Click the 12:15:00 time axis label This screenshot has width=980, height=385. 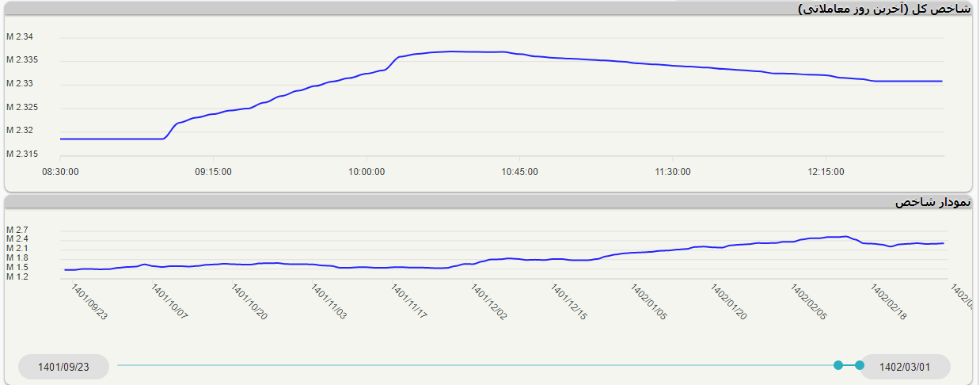(825, 171)
